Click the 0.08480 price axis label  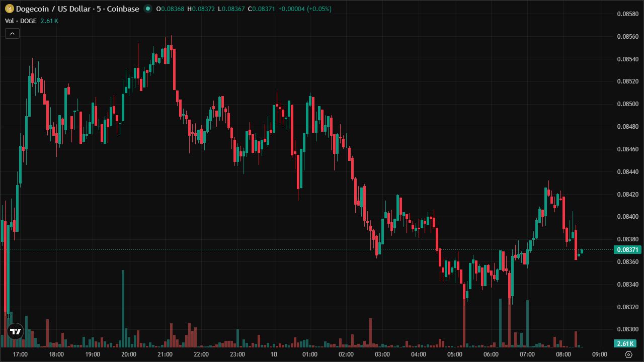(x=627, y=126)
